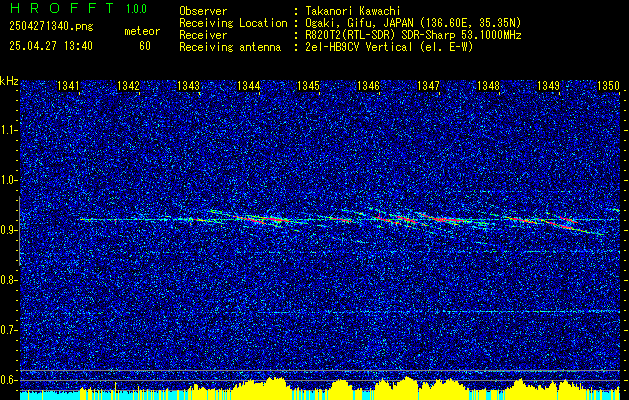Select the filename 2504271340.png
This screenshot has height=400, width=629.
click(51, 27)
